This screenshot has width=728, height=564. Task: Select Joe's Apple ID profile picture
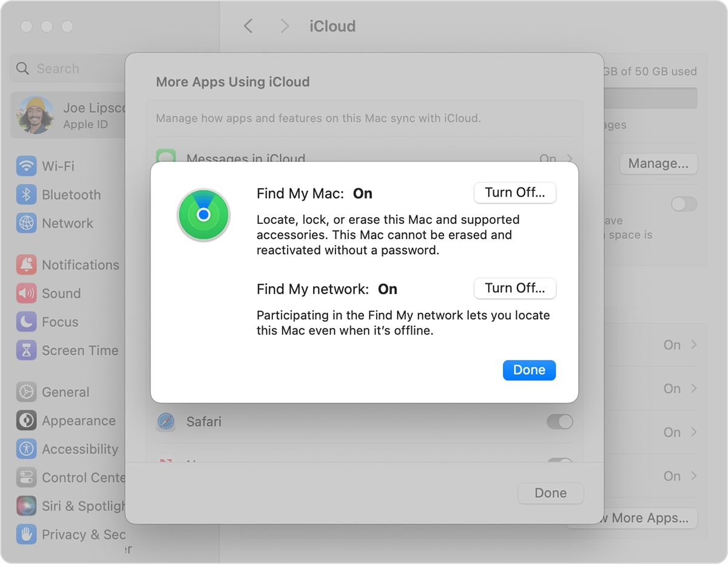[x=36, y=115]
